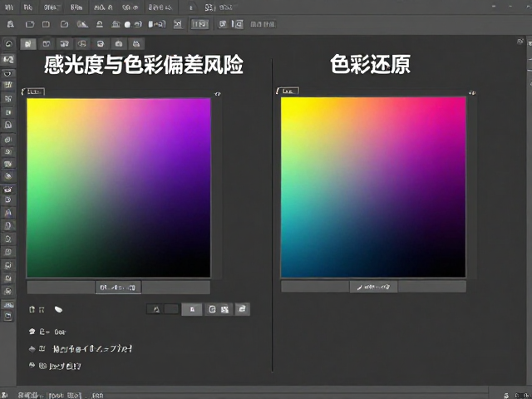Select the highlighted first icon in the sub-toolbar row
Image resolution: width=532 pixels, height=399 pixels.
click(x=28, y=44)
